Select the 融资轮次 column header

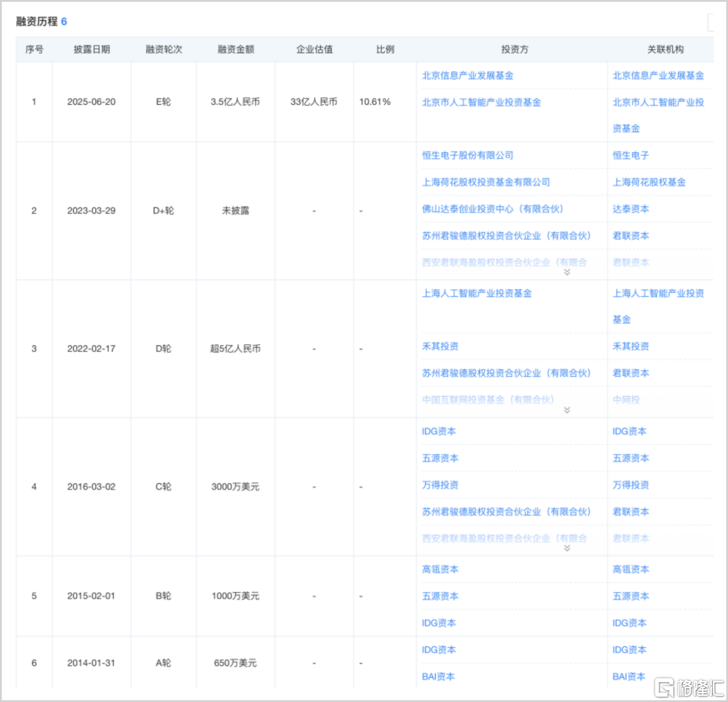click(164, 49)
